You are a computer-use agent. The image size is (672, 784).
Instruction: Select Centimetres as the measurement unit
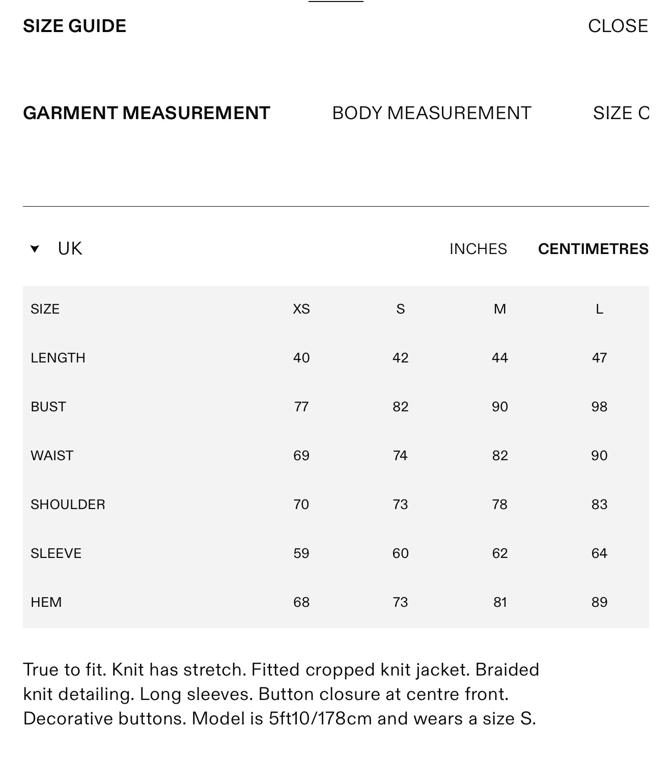point(593,249)
